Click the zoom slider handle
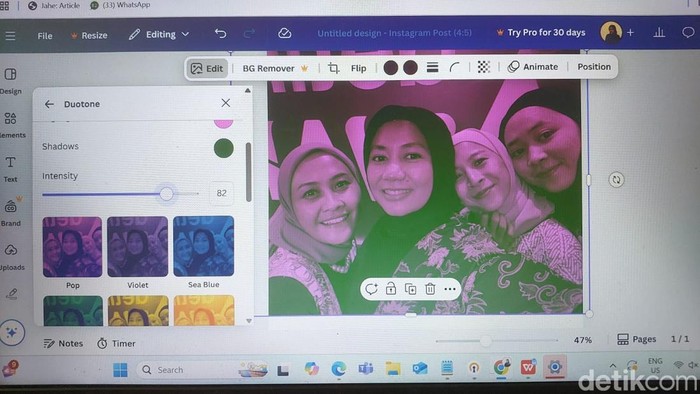 (486, 341)
